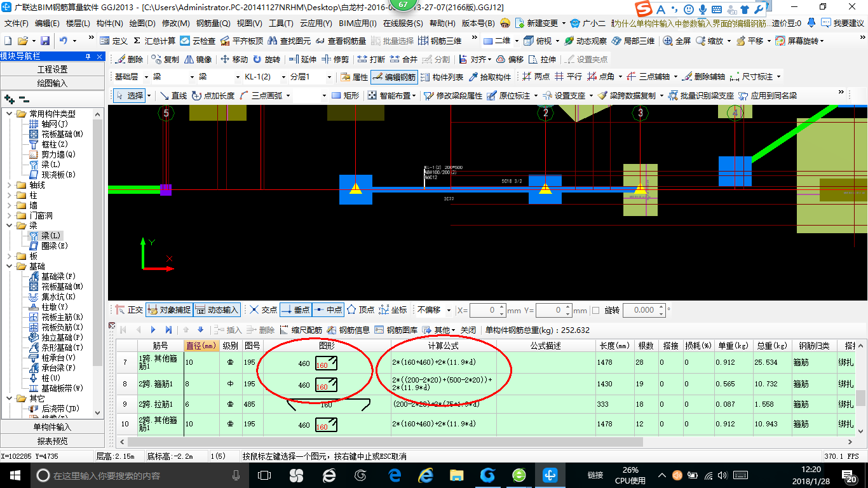Expand the 轴线 tree folder
The height and width of the screenshot is (488, 868).
point(10,185)
